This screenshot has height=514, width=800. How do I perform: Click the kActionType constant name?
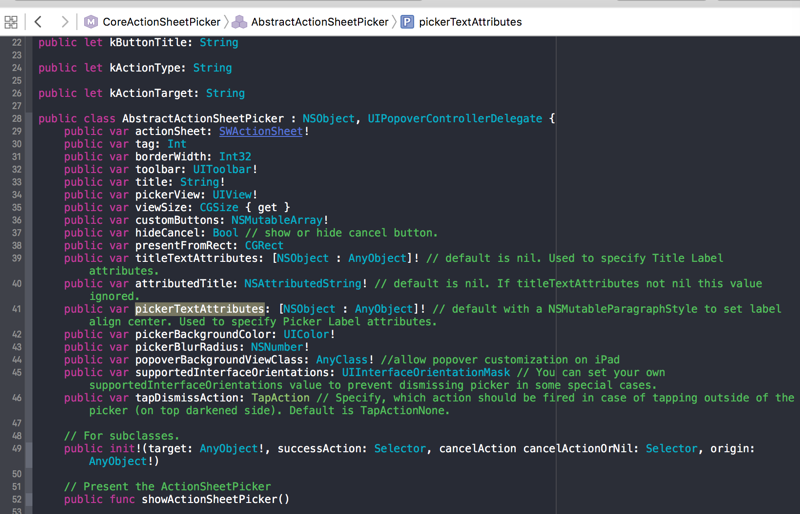coord(145,68)
